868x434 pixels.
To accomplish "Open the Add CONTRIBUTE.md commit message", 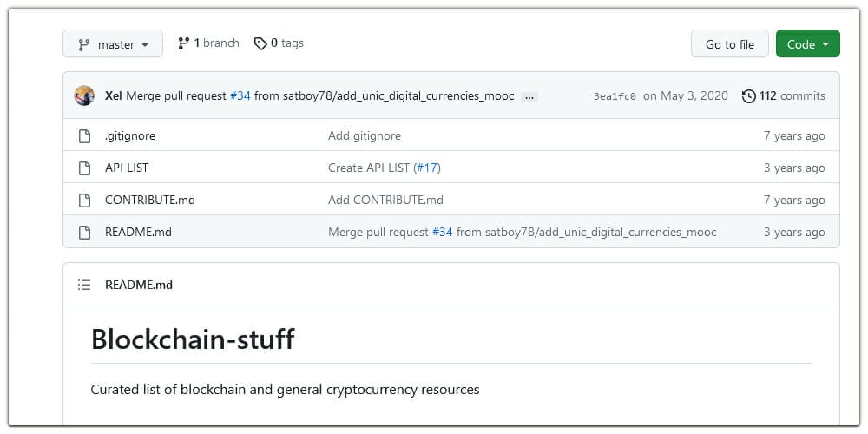I will (386, 200).
